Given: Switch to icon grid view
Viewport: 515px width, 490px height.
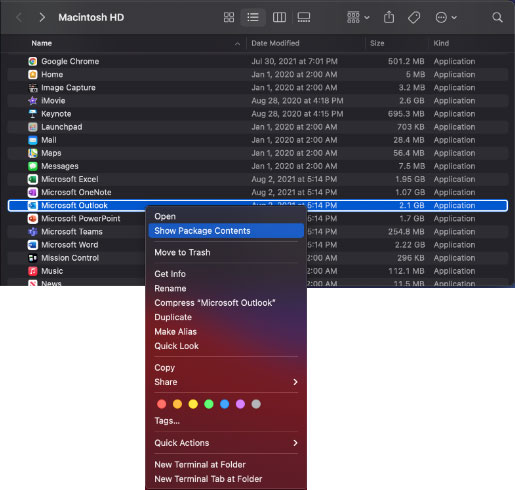Looking at the screenshot, I should pos(229,17).
